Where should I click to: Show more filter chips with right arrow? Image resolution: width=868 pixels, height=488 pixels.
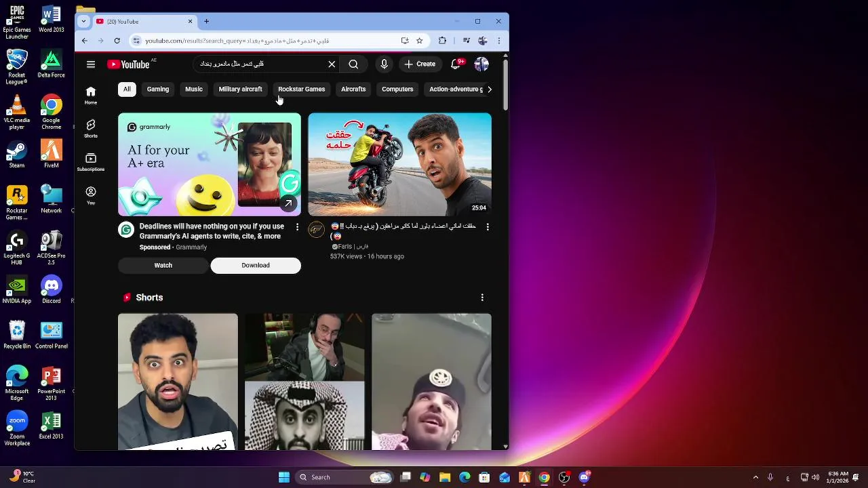[490, 89]
